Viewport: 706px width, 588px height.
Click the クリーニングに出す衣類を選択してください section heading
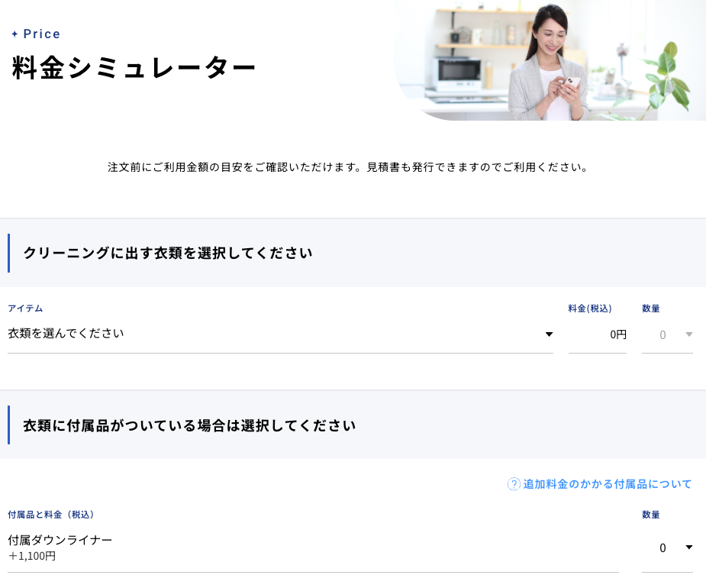pyautogui.click(x=168, y=254)
